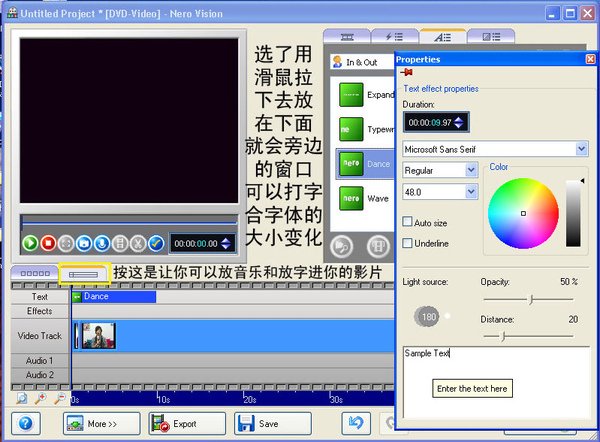Zoom out the timeline with minus magnifier
This screenshot has width=600, height=442.
[x=59, y=398]
